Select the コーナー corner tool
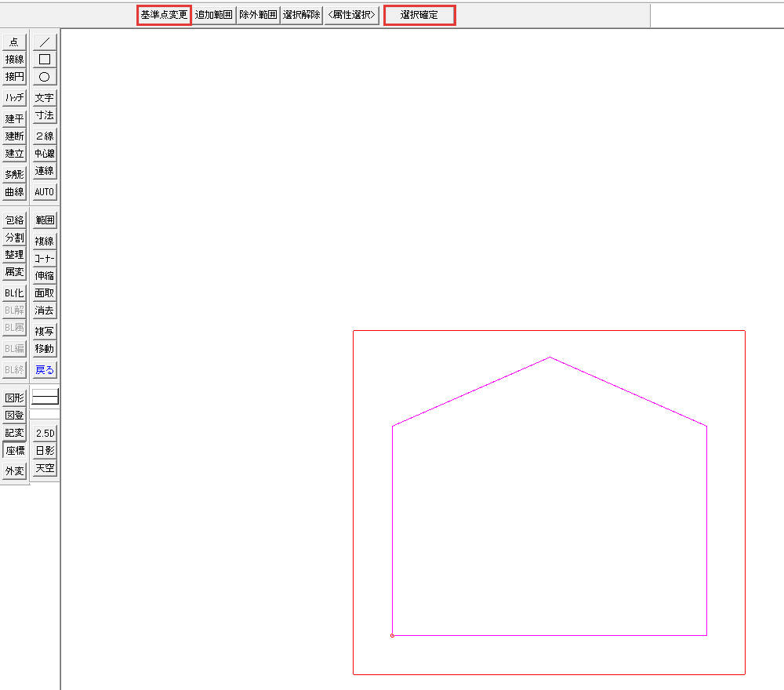Screen dimensions: 784x690 (x=45, y=259)
